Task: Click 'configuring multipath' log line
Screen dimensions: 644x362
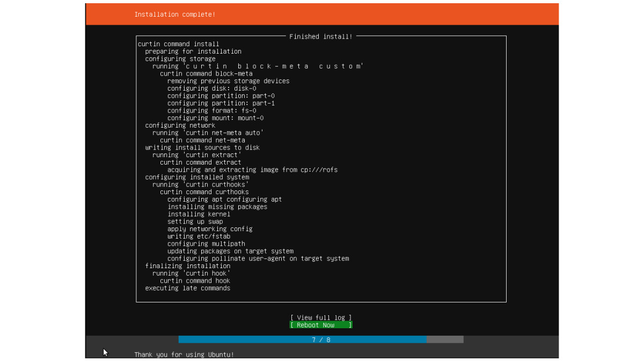Action: (x=206, y=244)
